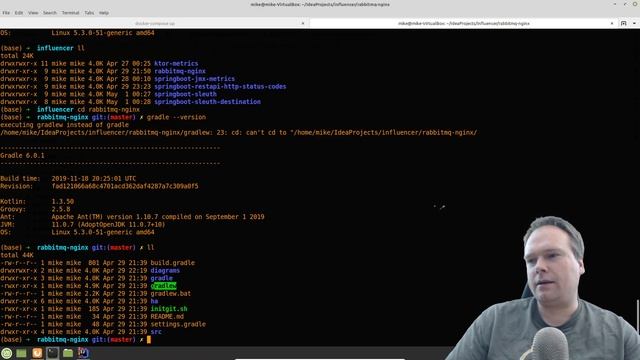This screenshot has width=640, height=360.
Task: Click the highlighted gradlew file name
Action: [163, 286]
